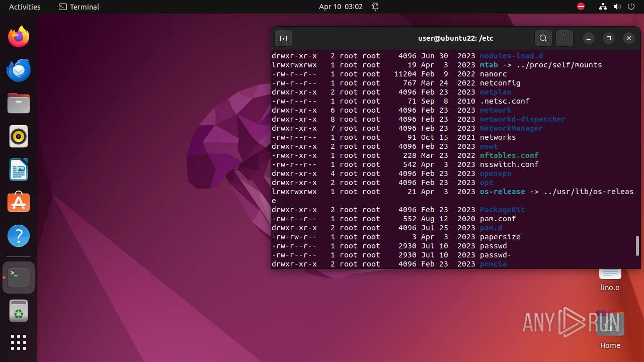644x362 pixels.
Task: Show Applications grid
Action: tap(19, 342)
